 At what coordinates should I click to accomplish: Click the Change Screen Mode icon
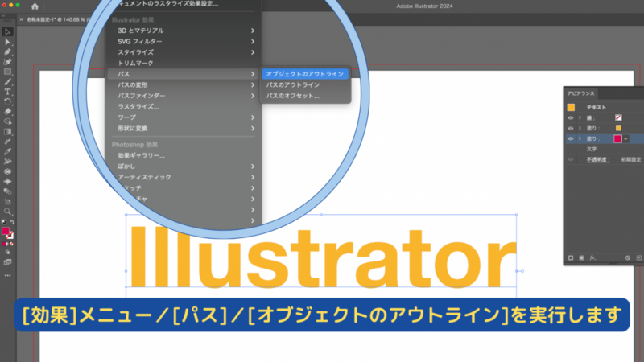click(x=7, y=262)
